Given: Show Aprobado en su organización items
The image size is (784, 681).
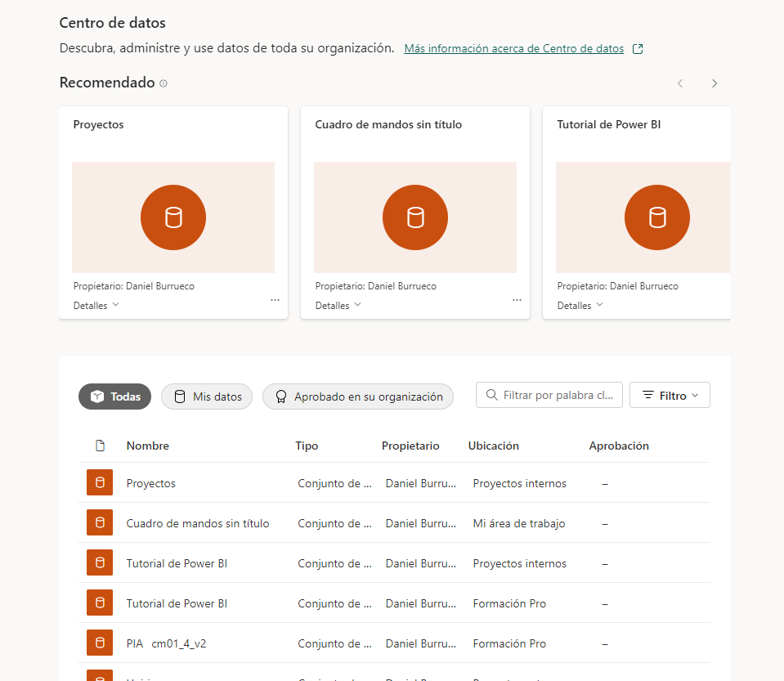Looking at the screenshot, I should (358, 397).
